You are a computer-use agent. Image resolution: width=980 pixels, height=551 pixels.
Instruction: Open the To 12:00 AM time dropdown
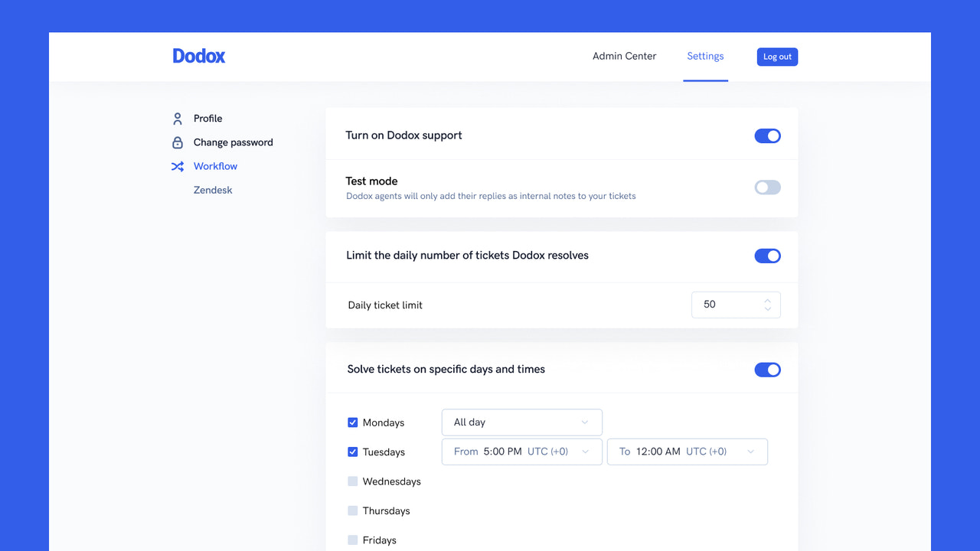(x=687, y=452)
